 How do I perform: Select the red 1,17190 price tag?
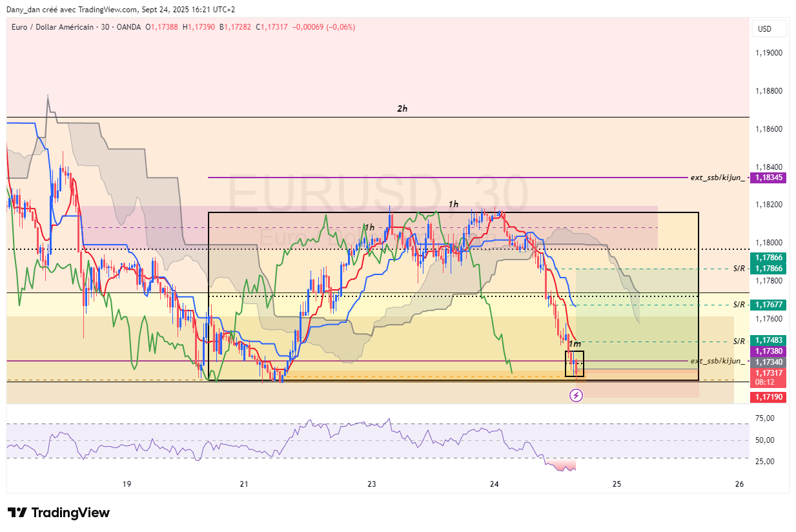(768, 396)
